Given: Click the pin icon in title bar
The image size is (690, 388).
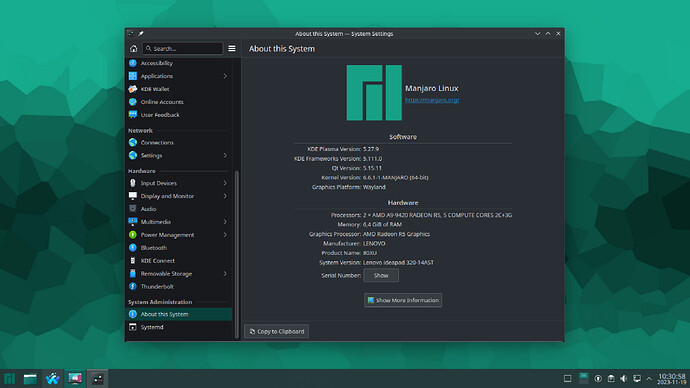Looking at the screenshot, I should pyautogui.click(x=141, y=33).
